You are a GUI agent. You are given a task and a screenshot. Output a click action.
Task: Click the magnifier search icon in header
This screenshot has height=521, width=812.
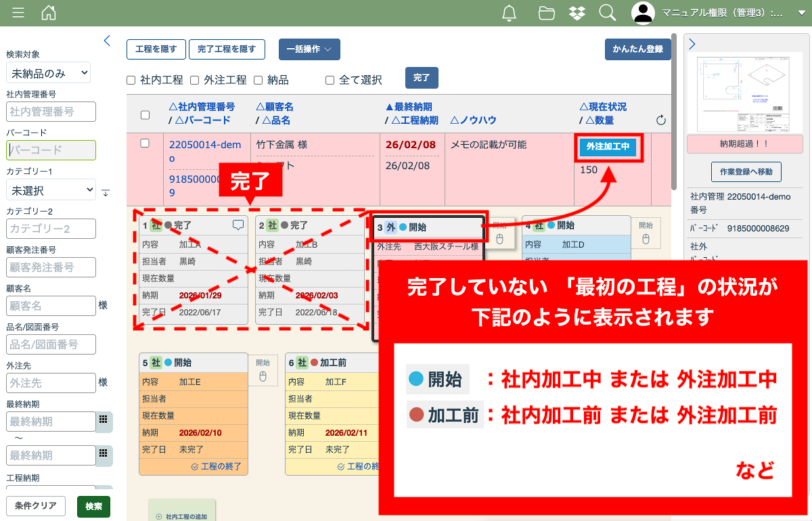point(608,13)
